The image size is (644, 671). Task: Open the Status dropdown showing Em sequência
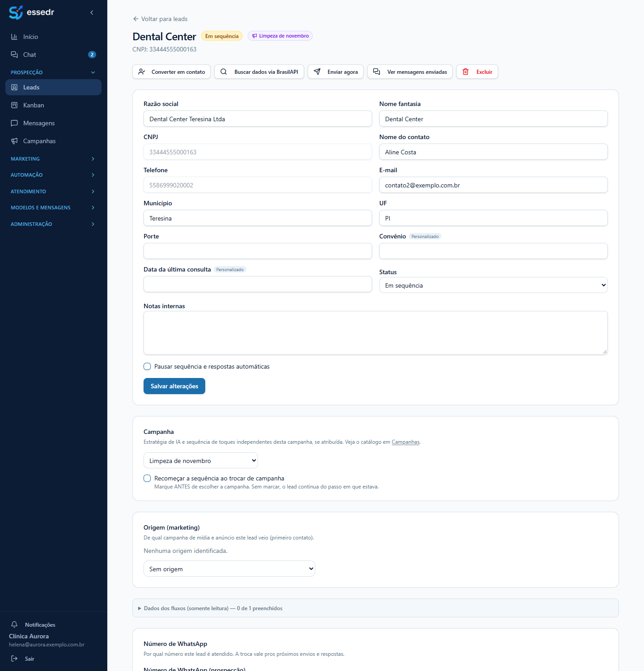[493, 285]
